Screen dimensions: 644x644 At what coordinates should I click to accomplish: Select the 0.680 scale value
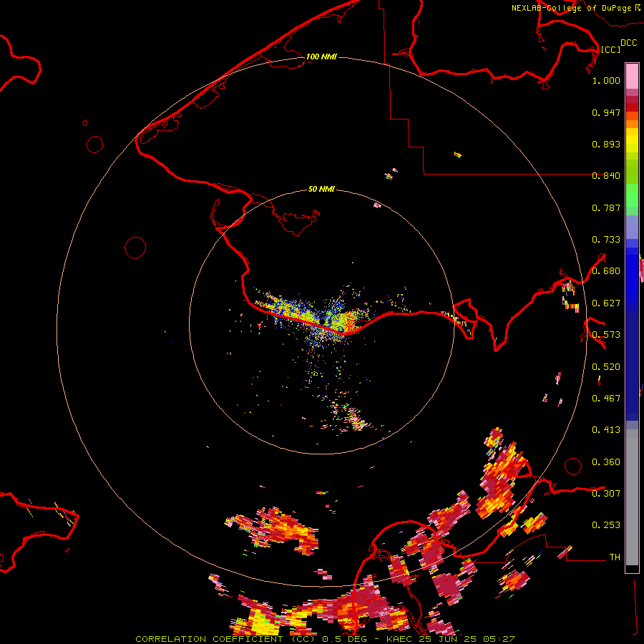point(606,271)
